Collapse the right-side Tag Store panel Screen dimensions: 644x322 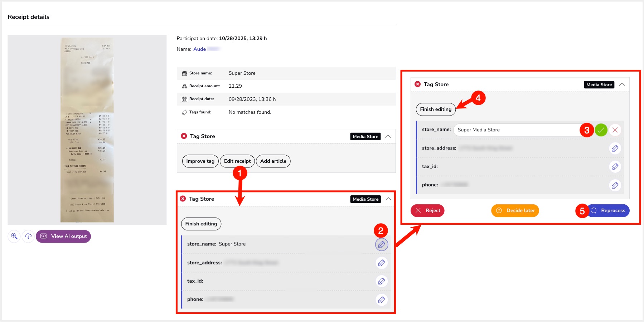pos(622,84)
